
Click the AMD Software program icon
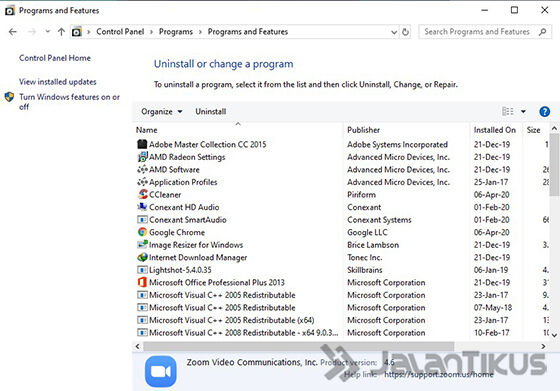click(x=142, y=169)
